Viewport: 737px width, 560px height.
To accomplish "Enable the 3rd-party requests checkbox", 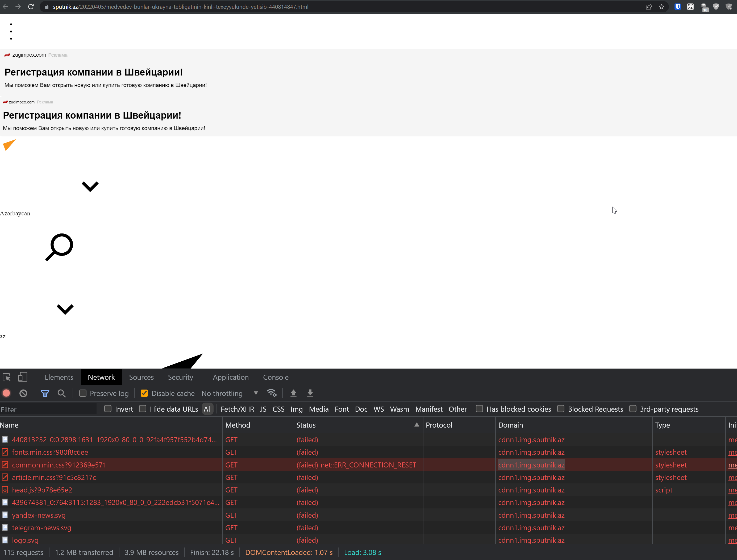I will pos(633,409).
